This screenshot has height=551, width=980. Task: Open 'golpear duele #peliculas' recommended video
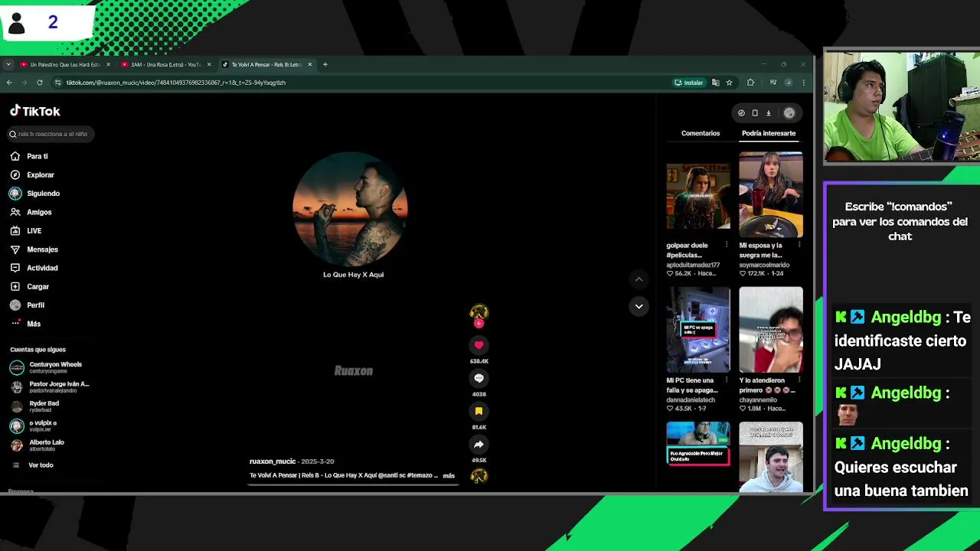pos(697,196)
